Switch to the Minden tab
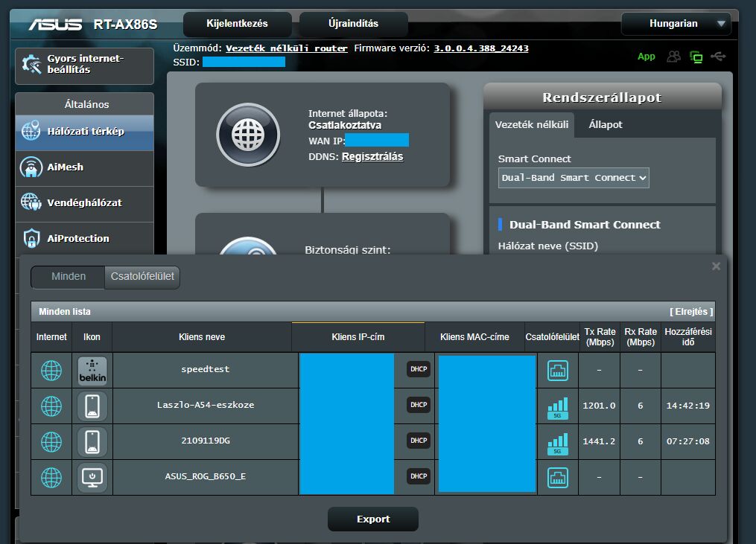The image size is (756, 544). (x=68, y=277)
